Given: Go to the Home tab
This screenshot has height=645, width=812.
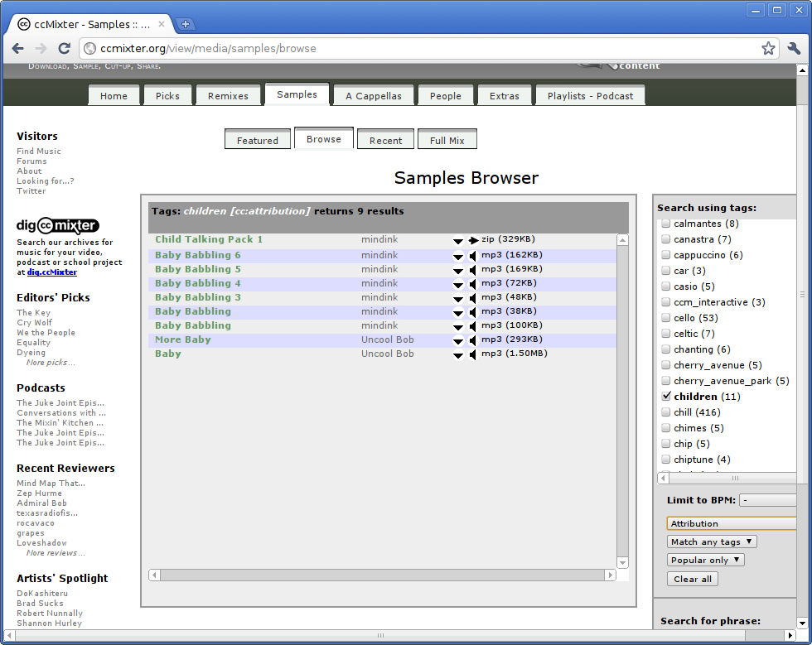Looking at the screenshot, I should (x=114, y=96).
